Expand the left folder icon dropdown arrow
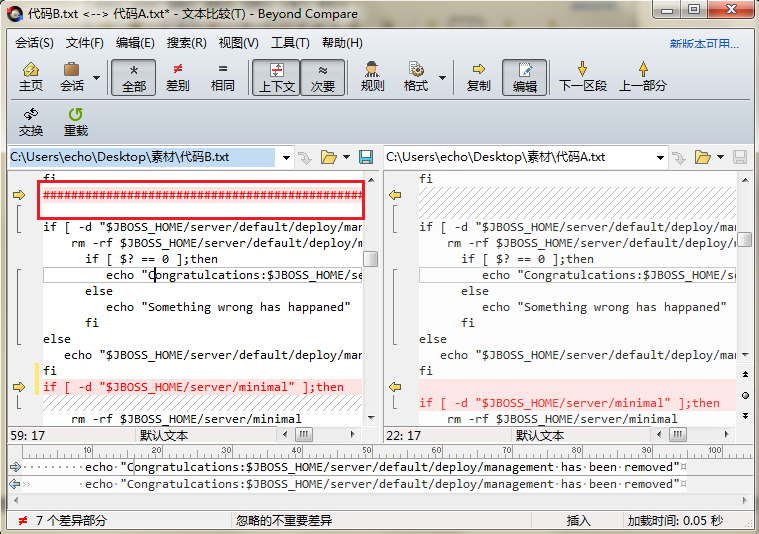Image resolution: width=759 pixels, height=534 pixels. point(347,157)
